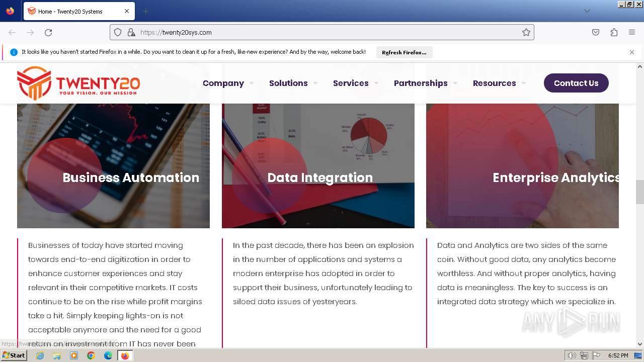The height and width of the screenshot is (362, 644).
Task: Open the Firefox application menu
Action: pyautogui.click(x=632, y=32)
